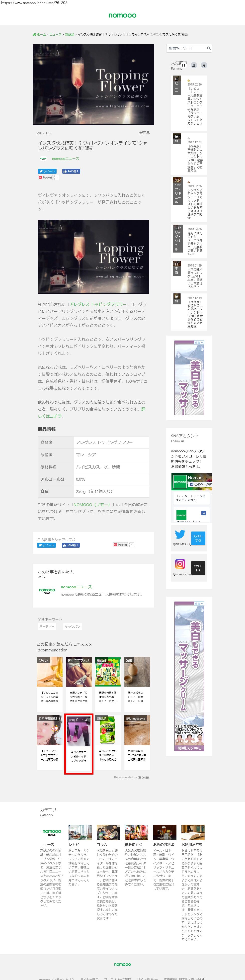Click the nomooo logo in the header
This screenshot has height=980, width=245.
[x=122, y=15]
